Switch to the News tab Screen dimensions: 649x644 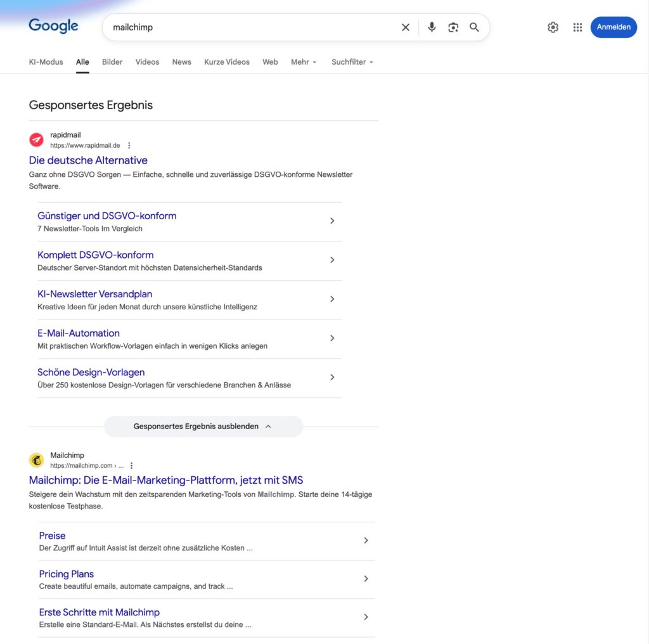(x=181, y=62)
